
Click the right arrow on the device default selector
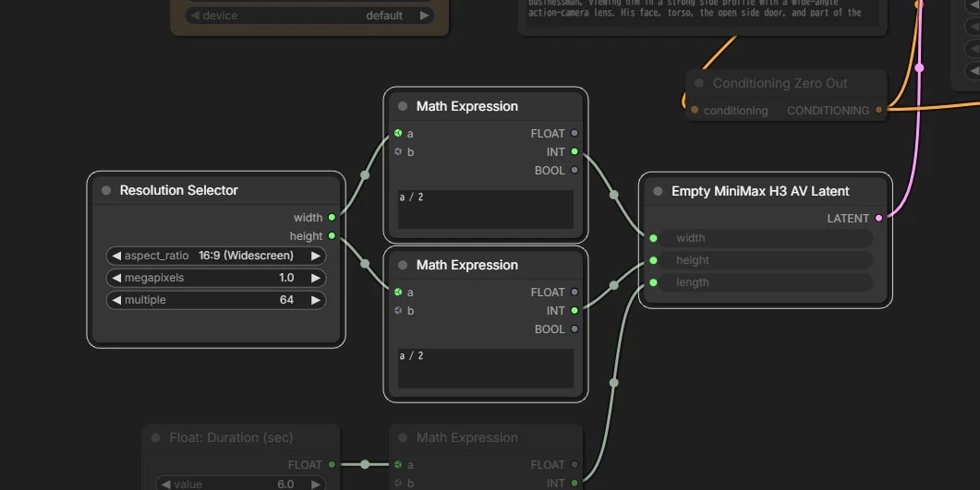click(x=424, y=15)
